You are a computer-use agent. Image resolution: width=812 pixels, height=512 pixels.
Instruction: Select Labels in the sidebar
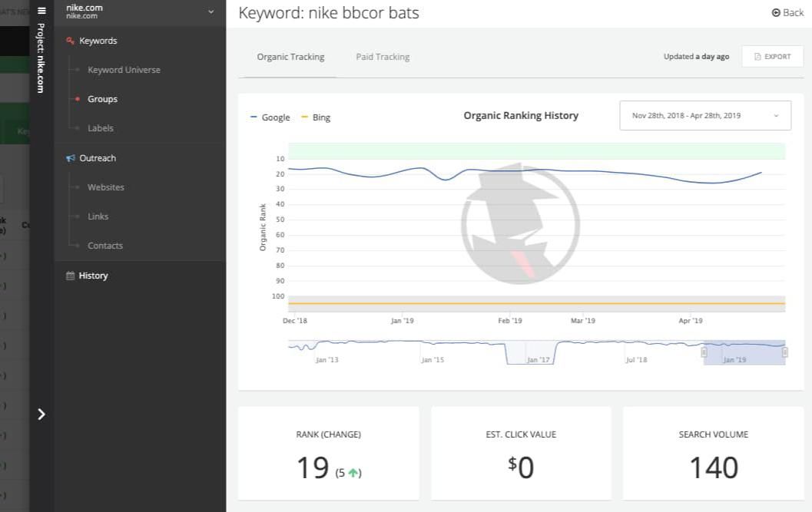click(x=101, y=128)
